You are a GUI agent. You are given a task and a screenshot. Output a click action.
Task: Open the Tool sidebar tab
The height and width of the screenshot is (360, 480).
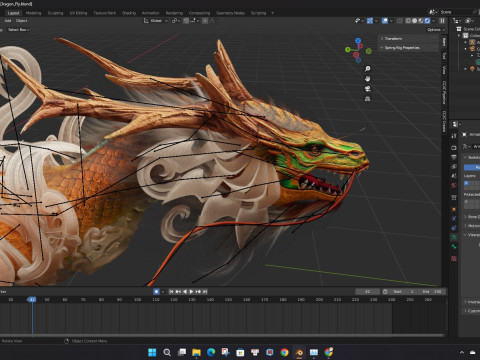click(x=444, y=56)
